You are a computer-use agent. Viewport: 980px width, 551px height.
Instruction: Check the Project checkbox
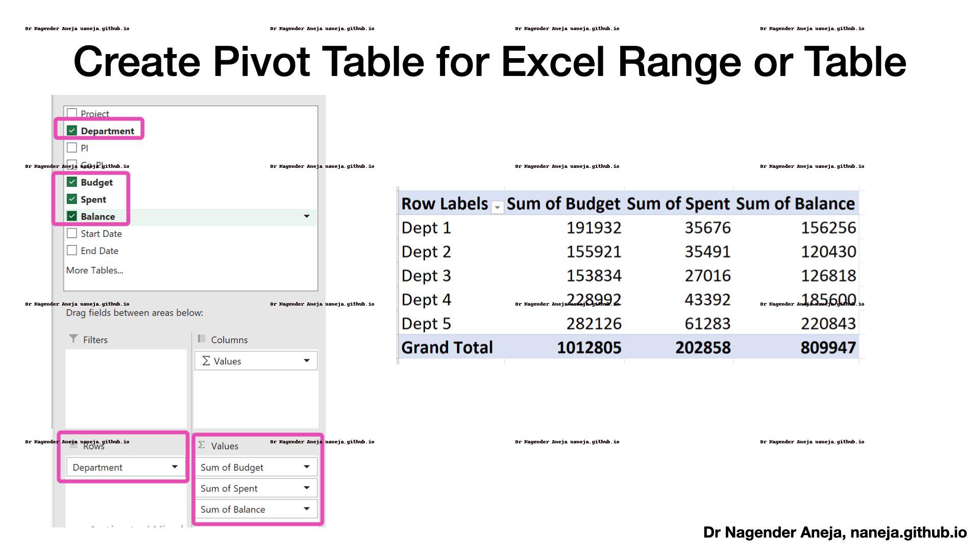point(72,112)
